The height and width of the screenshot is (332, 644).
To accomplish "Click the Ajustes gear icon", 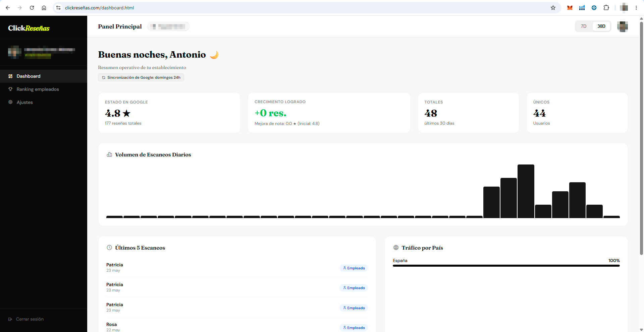I will (x=10, y=102).
